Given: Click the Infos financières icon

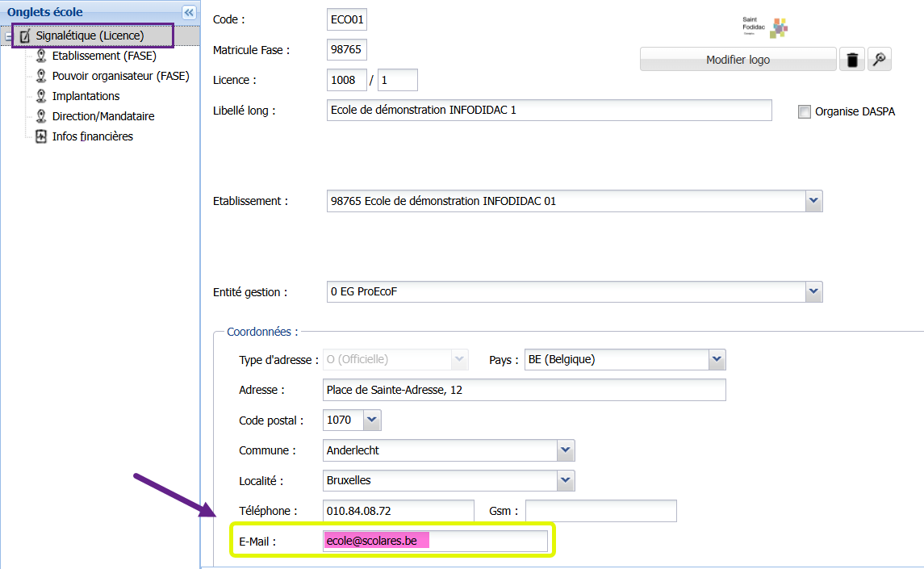Looking at the screenshot, I should pyautogui.click(x=41, y=136).
